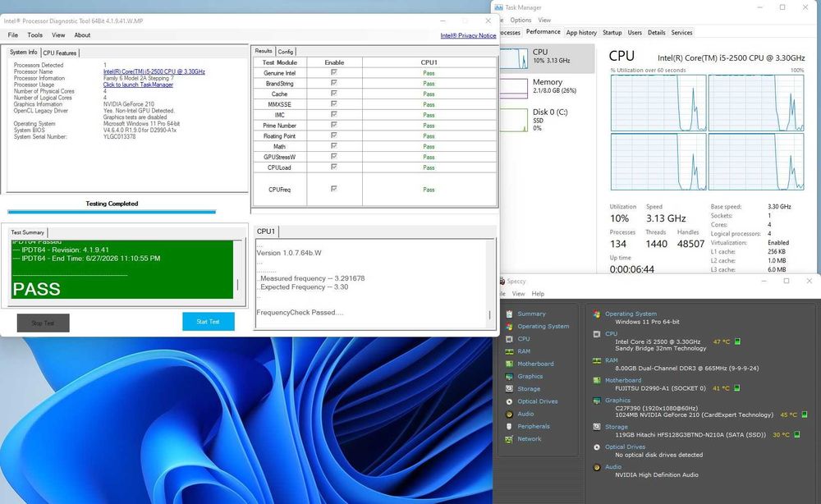Open the Services tab in Task Manager
Image resolution: width=821 pixels, height=504 pixels.
(x=681, y=33)
